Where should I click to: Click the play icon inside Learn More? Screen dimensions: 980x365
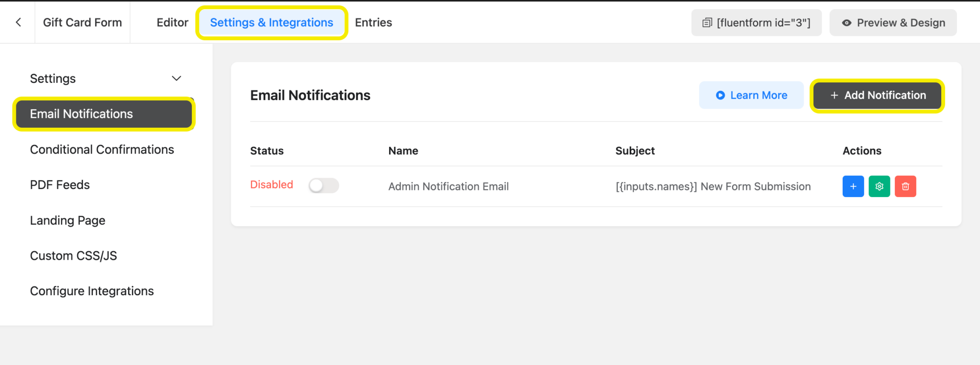pos(720,95)
